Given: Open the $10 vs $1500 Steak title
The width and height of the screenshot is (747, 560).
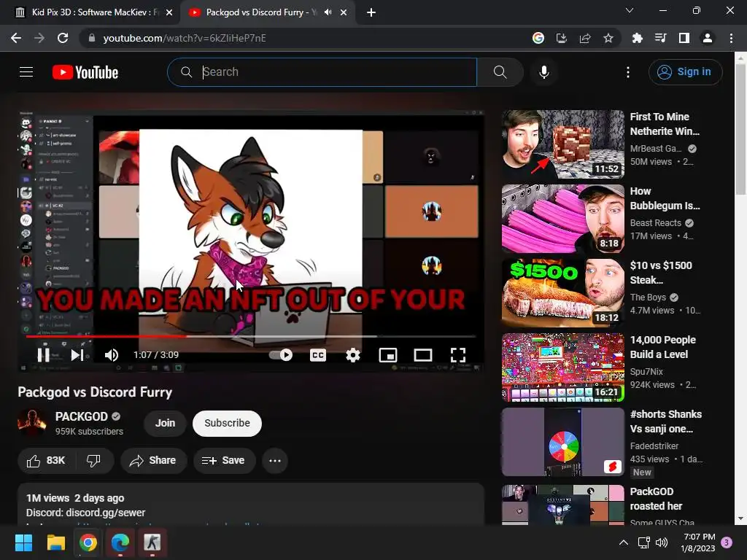Looking at the screenshot, I should (661, 273).
